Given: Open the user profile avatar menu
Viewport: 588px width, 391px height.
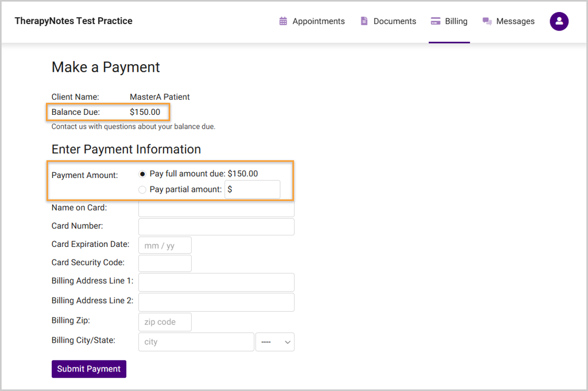Looking at the screenshot, I should (559, 21).
